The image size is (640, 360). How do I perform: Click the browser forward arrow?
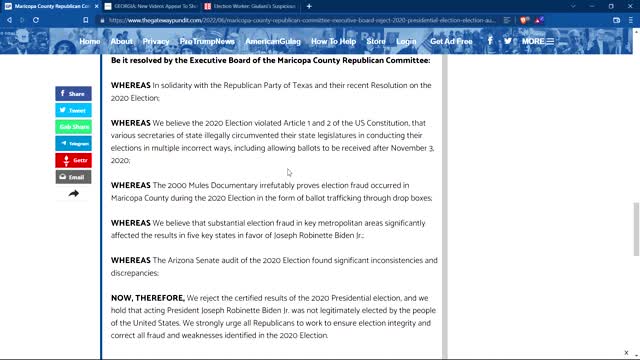pos(22,20)
